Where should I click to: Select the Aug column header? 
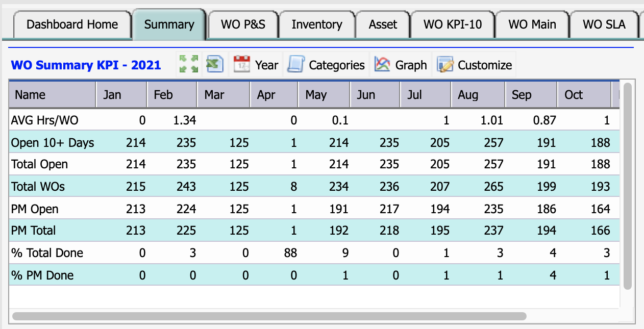pyautogui.click(x=478, y=95)
